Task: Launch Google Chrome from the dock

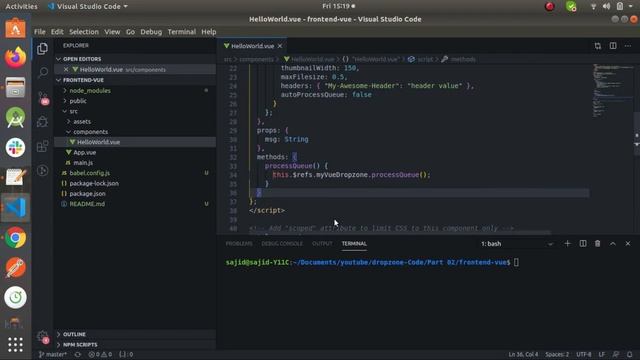Action: click(15, 238)
